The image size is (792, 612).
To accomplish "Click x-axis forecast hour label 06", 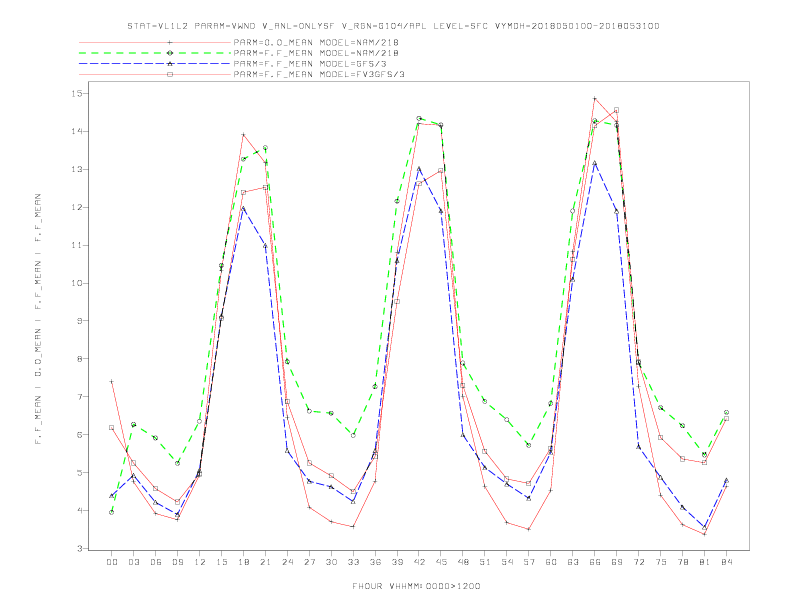I will click(x=156, y=562).
